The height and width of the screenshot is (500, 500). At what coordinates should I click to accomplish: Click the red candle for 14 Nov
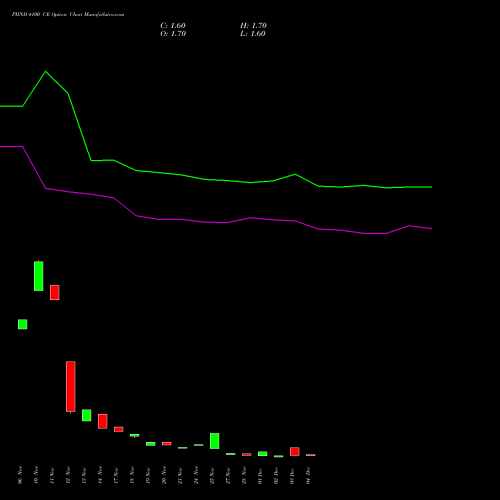tap(103, 421)
